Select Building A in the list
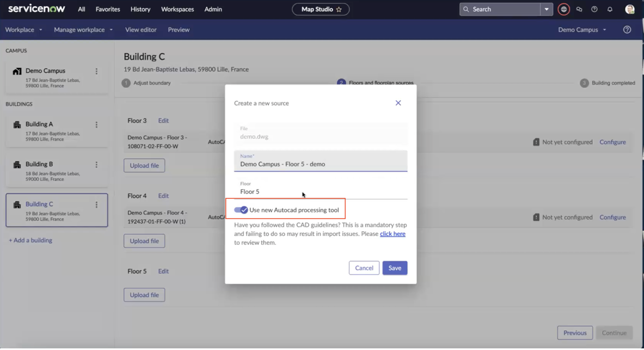The width and height of the screenshot is (644, 350). click(x=57, y=131)
